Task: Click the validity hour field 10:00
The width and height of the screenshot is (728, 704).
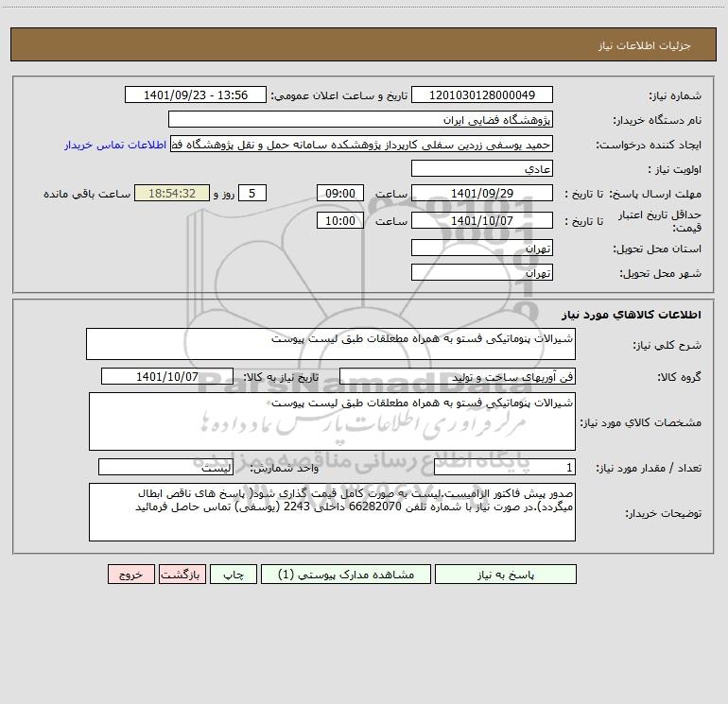Action: [x=339, y=220]
